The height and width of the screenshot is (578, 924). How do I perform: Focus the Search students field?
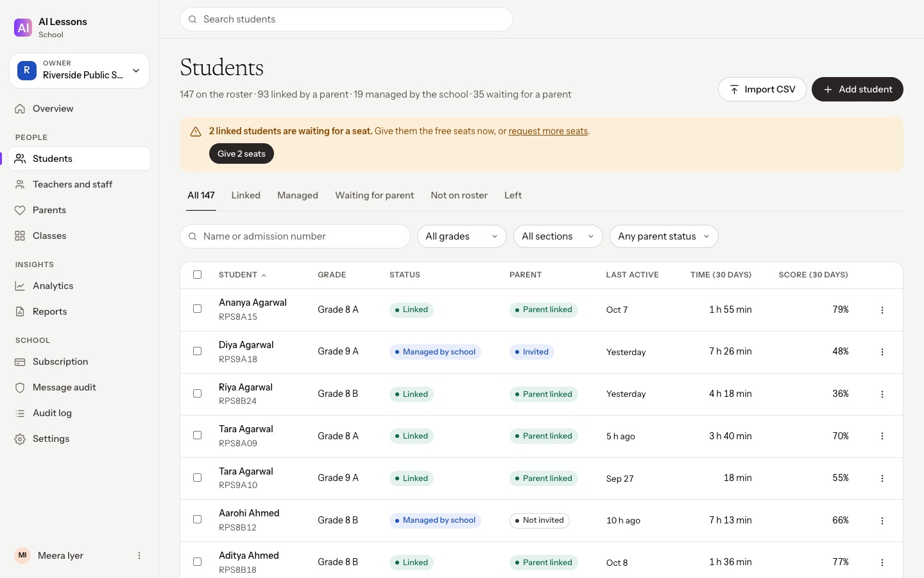[x=346, y=19]
